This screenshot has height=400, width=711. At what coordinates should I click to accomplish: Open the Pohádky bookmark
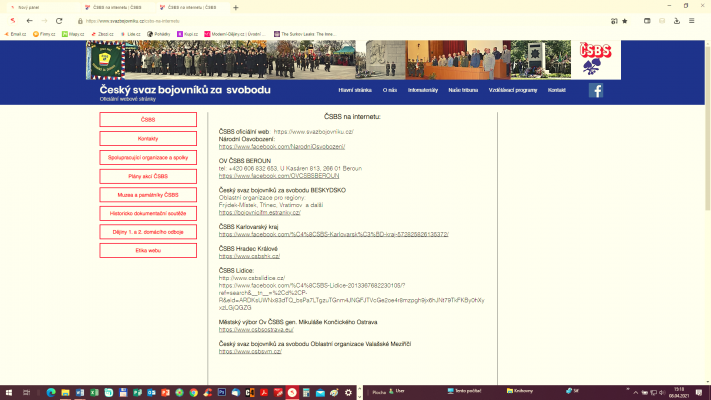[159, 34]
